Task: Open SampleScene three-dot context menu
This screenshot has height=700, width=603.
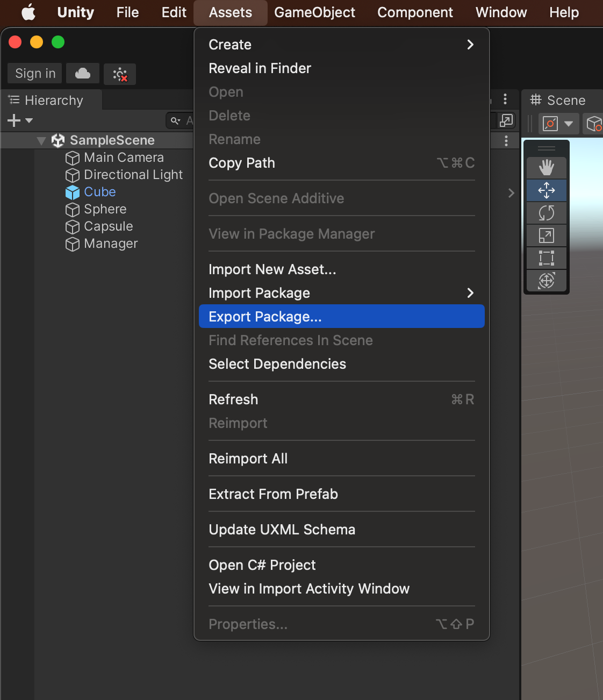Action: point(506,141)
